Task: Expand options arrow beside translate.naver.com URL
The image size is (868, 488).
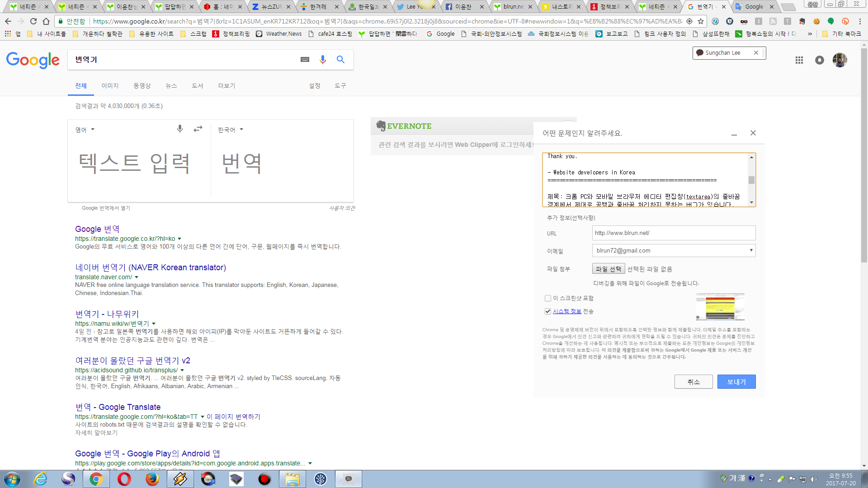Action: pyautogui.click(x=137, y=277)
